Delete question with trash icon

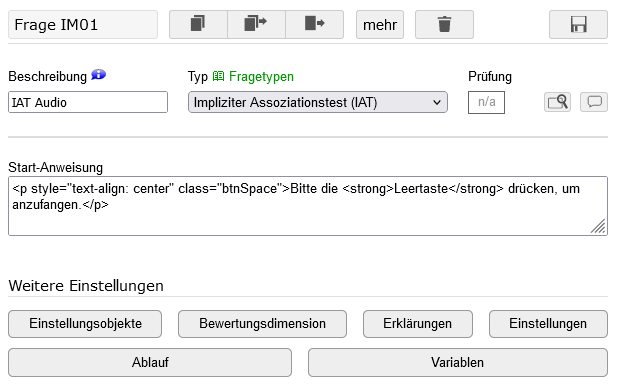(444, 24)
